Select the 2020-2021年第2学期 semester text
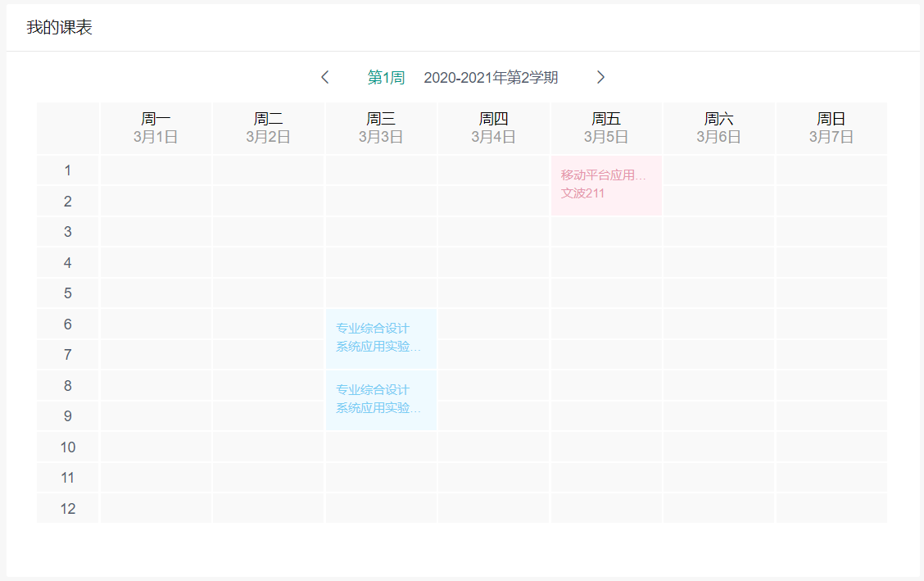 (x=491, y=78)
